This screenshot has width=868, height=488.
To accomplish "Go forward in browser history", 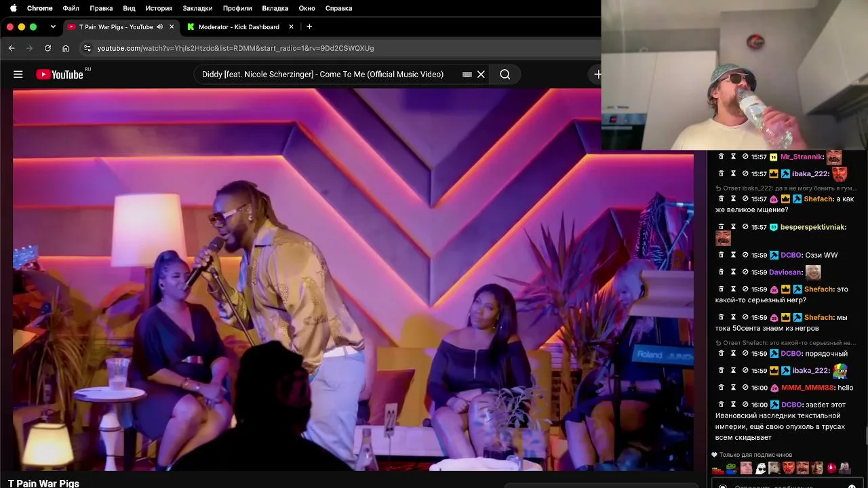I will point(29,48).
